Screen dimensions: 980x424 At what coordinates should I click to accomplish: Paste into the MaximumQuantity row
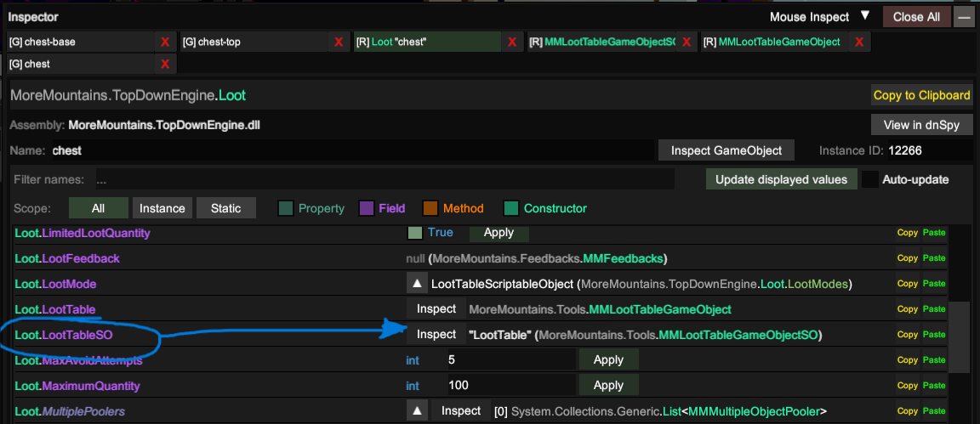pyautogui.click(x=934, y=385)
